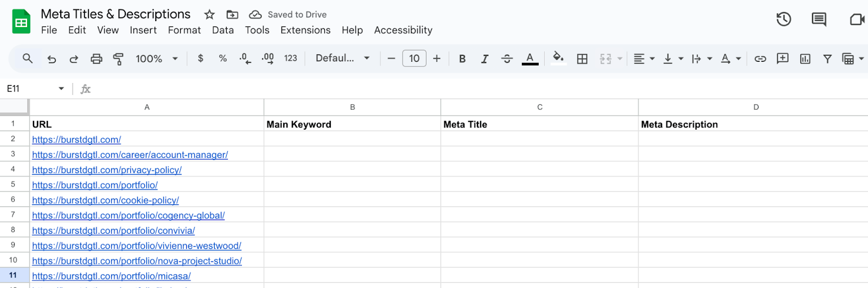
Task: Open the Accessibility menu
Action: point(403,30)
